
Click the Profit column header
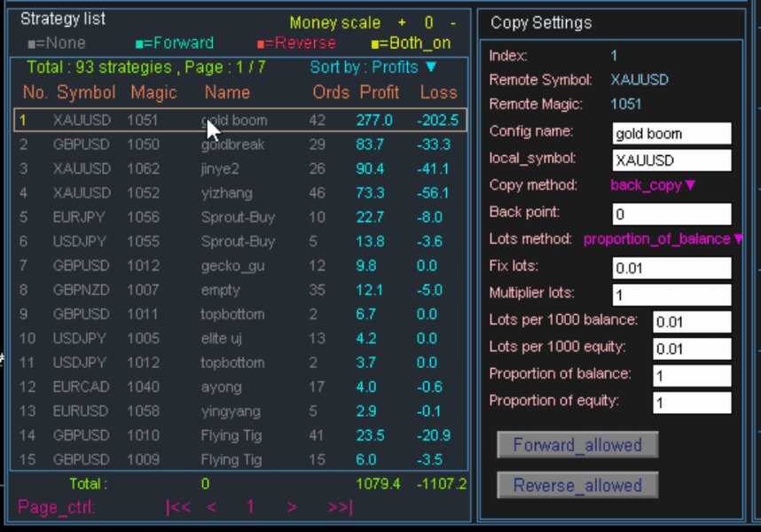point(379,92)
